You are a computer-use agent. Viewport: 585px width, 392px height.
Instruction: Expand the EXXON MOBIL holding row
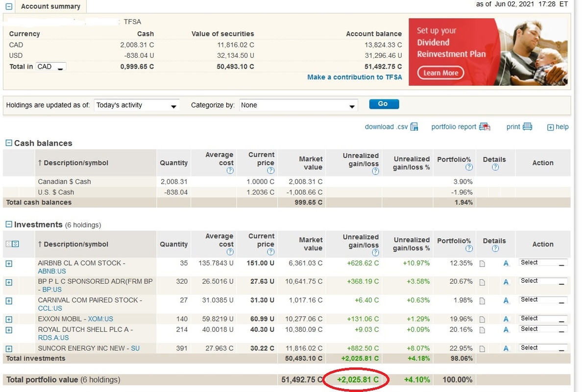(9, 319)
